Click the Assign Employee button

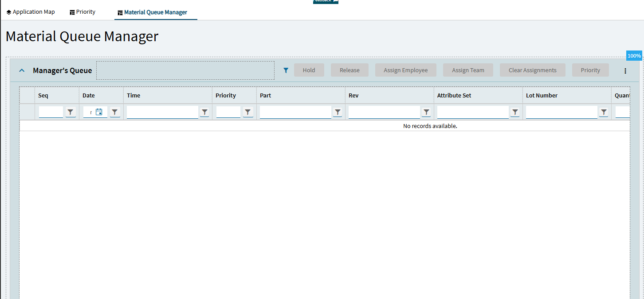[x=406, y=70]
